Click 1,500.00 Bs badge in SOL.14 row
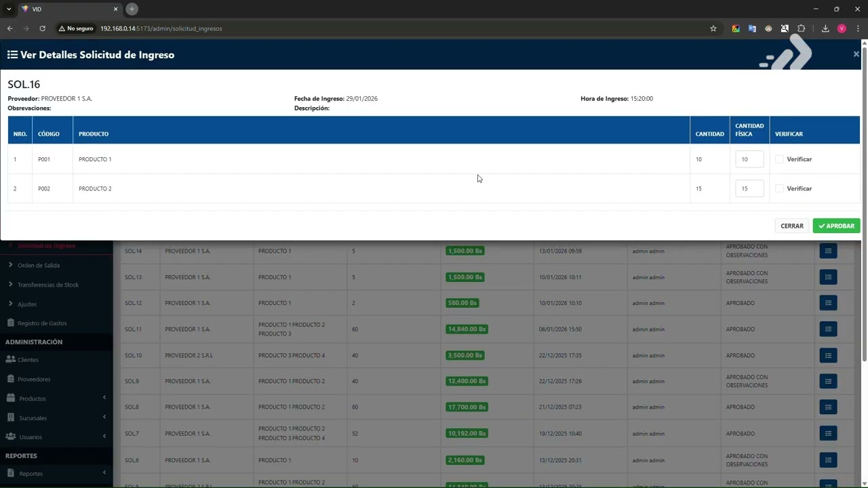The width and height of the screenshot is (868, 488). click(465, 251)
